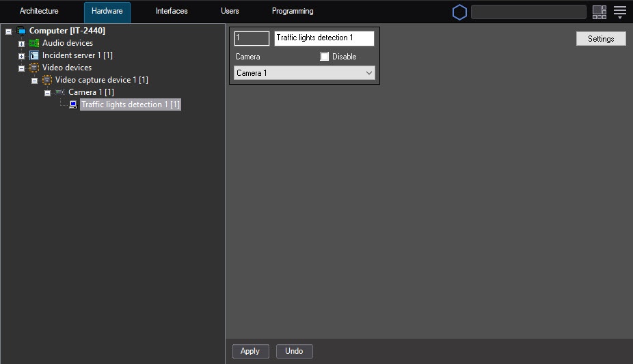Viewport: 633px width, 364px height.
Task: Expand the Incident server 1 node
Action: tap(21, 56)
